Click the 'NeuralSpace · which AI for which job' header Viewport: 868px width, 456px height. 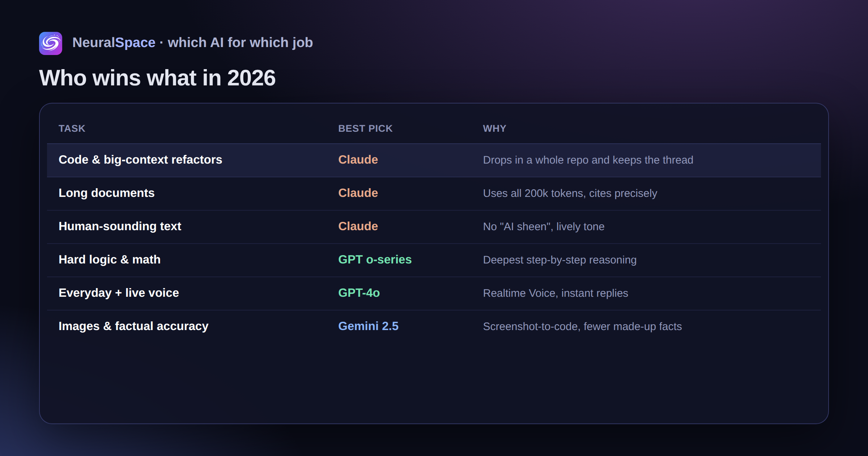(192, 43)
